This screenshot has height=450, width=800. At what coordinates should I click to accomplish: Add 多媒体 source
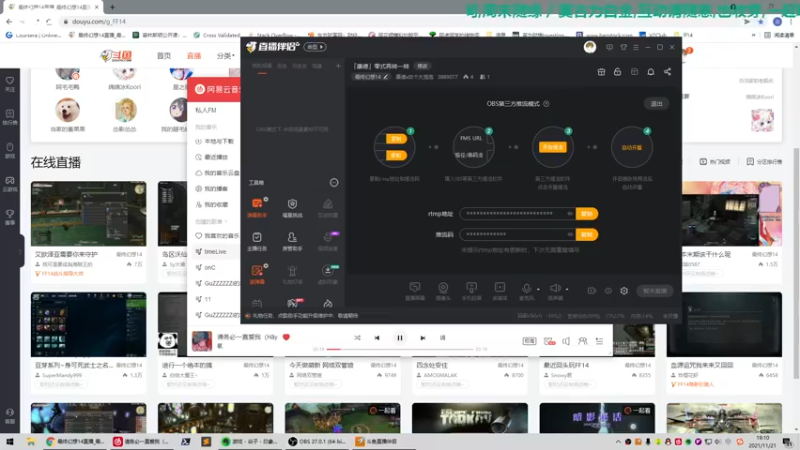tap(500, 291)
